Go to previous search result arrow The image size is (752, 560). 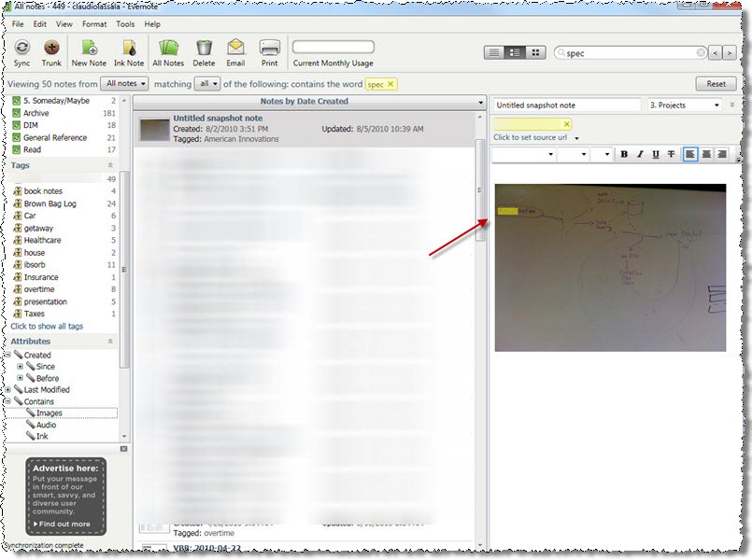point(715,52)
